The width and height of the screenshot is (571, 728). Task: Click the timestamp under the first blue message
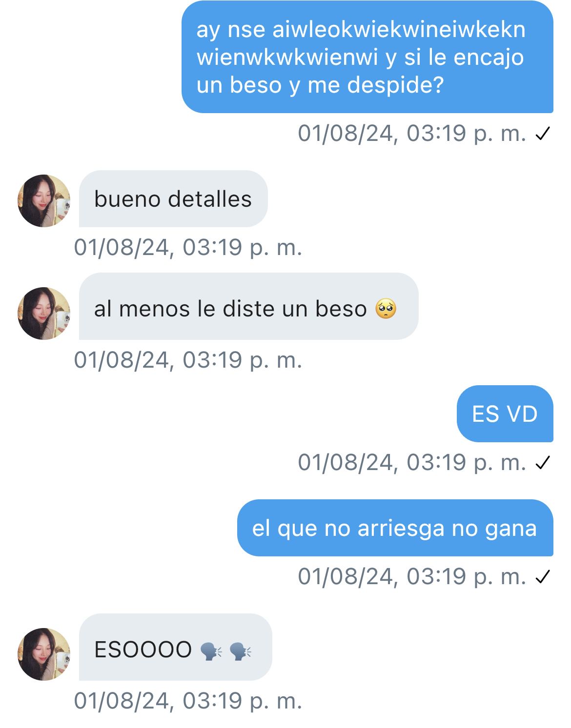click(x=412, y=133)
